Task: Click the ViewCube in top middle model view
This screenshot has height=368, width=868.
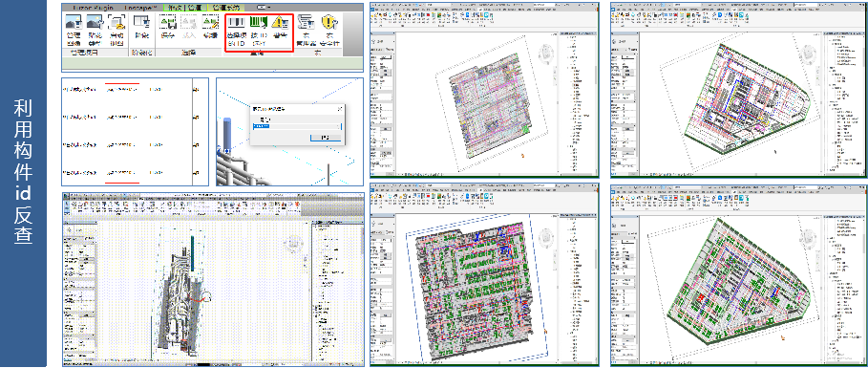Action: click(x=545, y=54)
